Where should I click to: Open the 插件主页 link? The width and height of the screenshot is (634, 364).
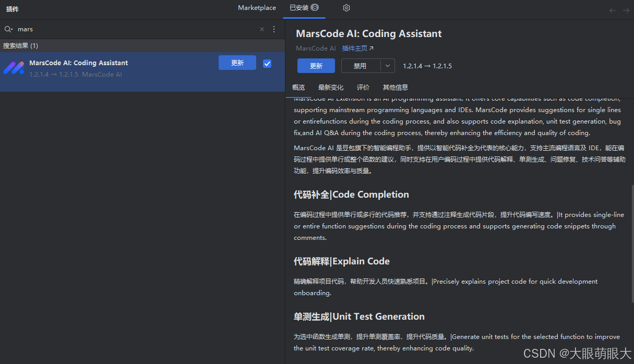[x=358, y=48]
